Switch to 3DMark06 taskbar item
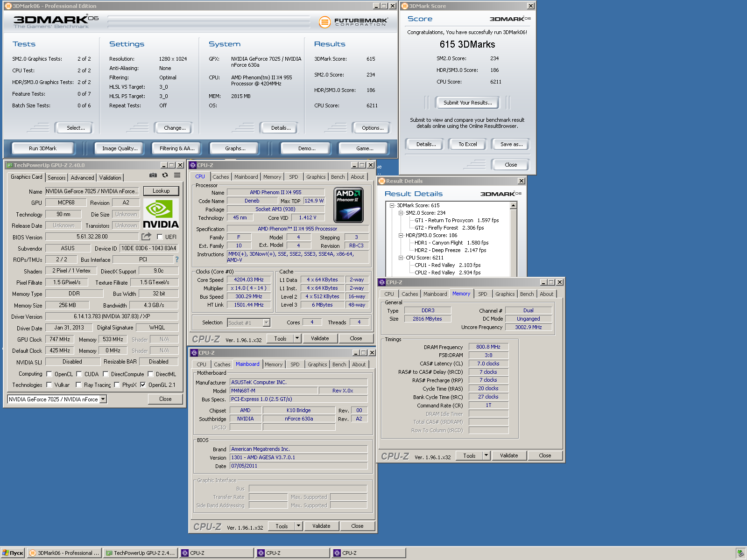 click(64, 553)
